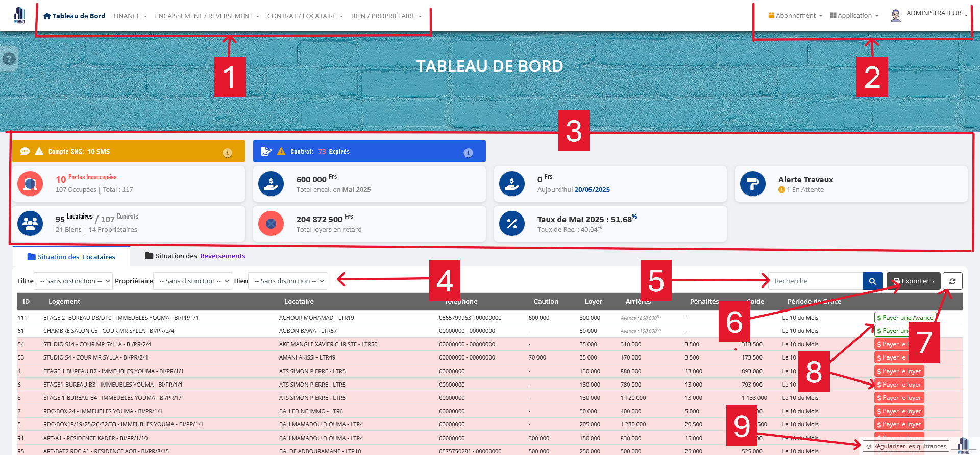980x455 pixels.
Task: Click into the Recherche search field
Action: tap(815, 281)
